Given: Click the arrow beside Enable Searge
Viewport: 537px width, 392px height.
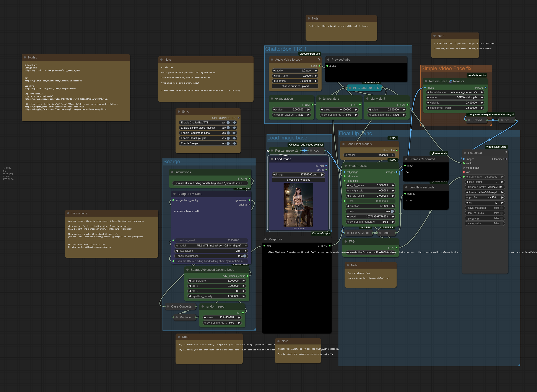Looking at the screenshot, I should [234, 144].
